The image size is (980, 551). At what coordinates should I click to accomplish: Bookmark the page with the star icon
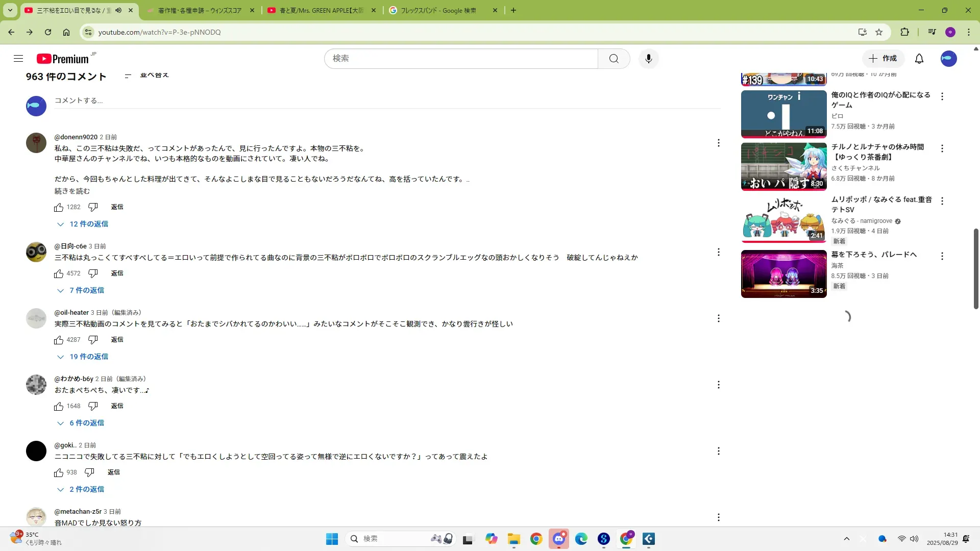879,32
